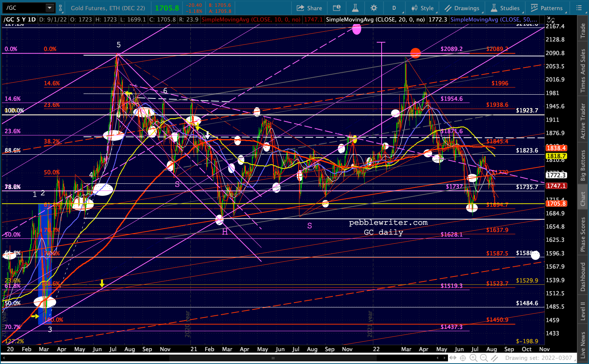The image size is (589, 364).
Task: Toggle the chart auto-scale arrows icon
Action: click(x=452, y=358)
